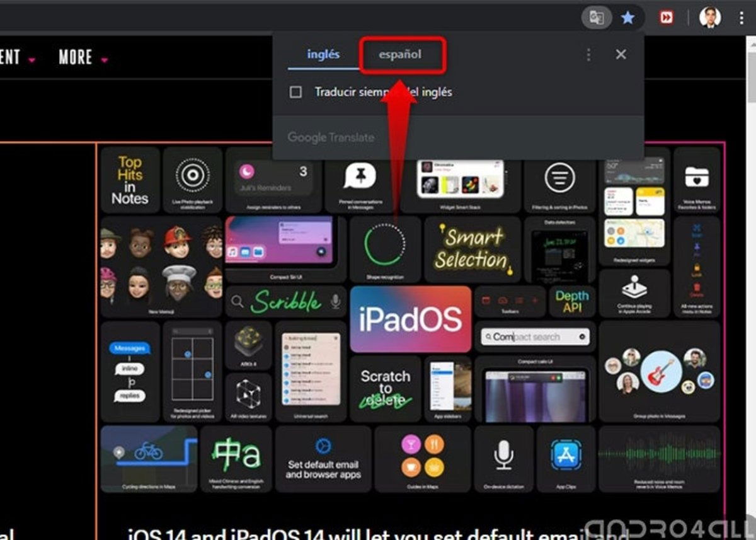Viewport: 756px width, 540px height.
Task: Open translate popup options menu (three dots)
Action: [x=588, y=55]
